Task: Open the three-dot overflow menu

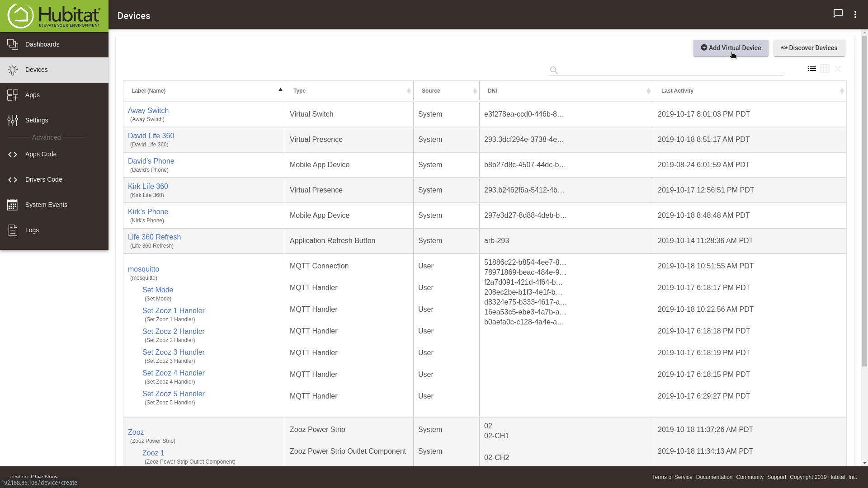Action: click(855, 14)
